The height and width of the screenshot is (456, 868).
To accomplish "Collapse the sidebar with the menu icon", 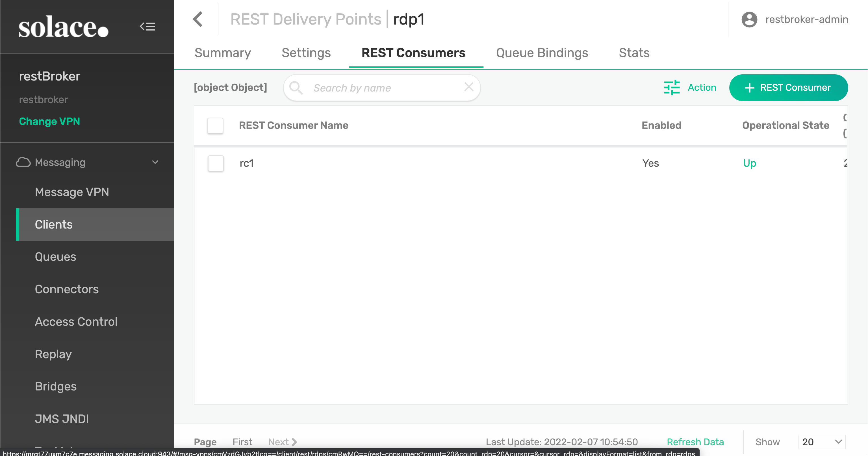I will [x=147, y=26].
